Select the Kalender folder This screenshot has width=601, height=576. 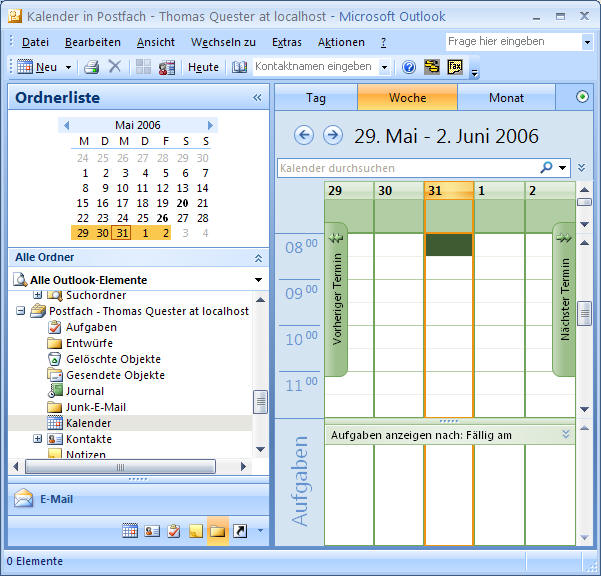pyautogui.click(x=89, y=423)
